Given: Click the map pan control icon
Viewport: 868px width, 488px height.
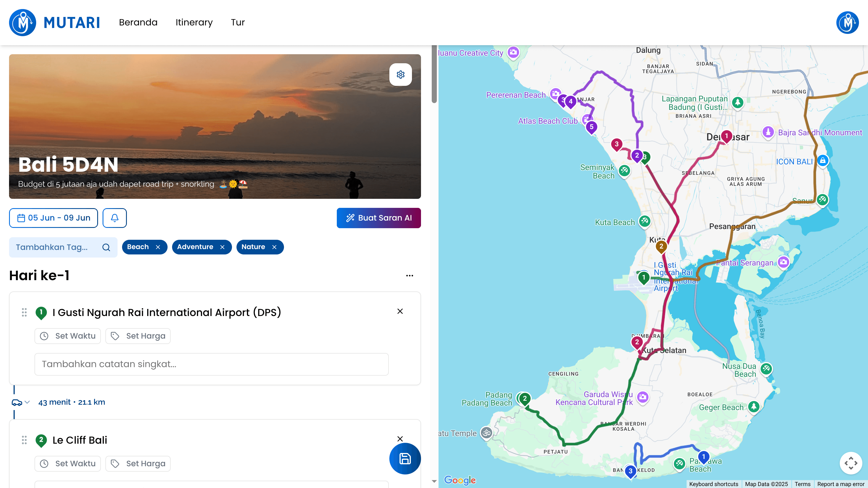Looking at the screenshot, I should click(x=852, y=463).
